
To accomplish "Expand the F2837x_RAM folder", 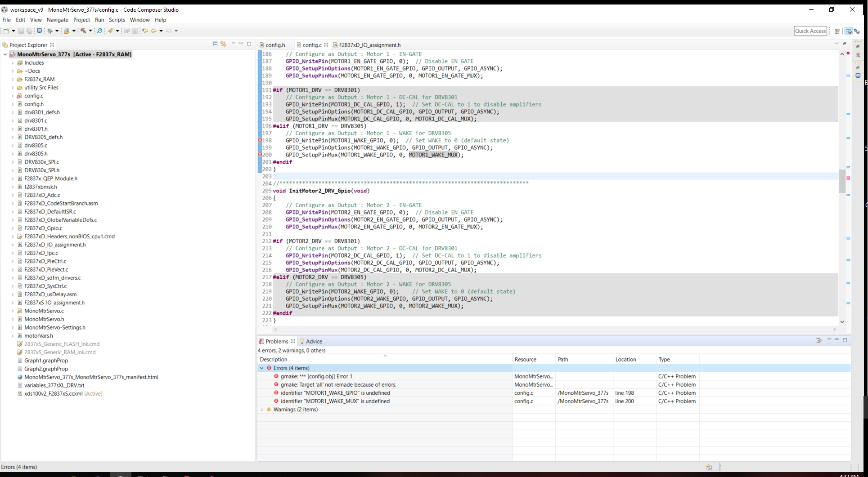I will point(13,80).
